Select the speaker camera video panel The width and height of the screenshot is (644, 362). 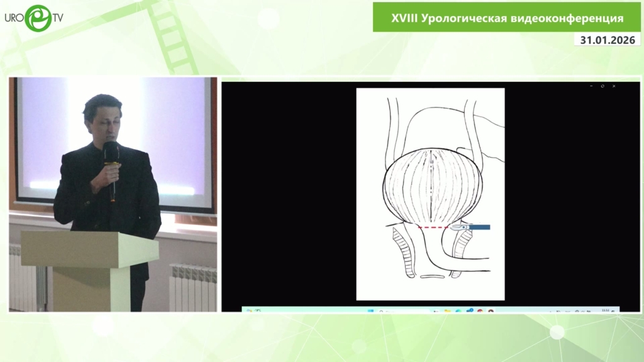pos(113,194)
